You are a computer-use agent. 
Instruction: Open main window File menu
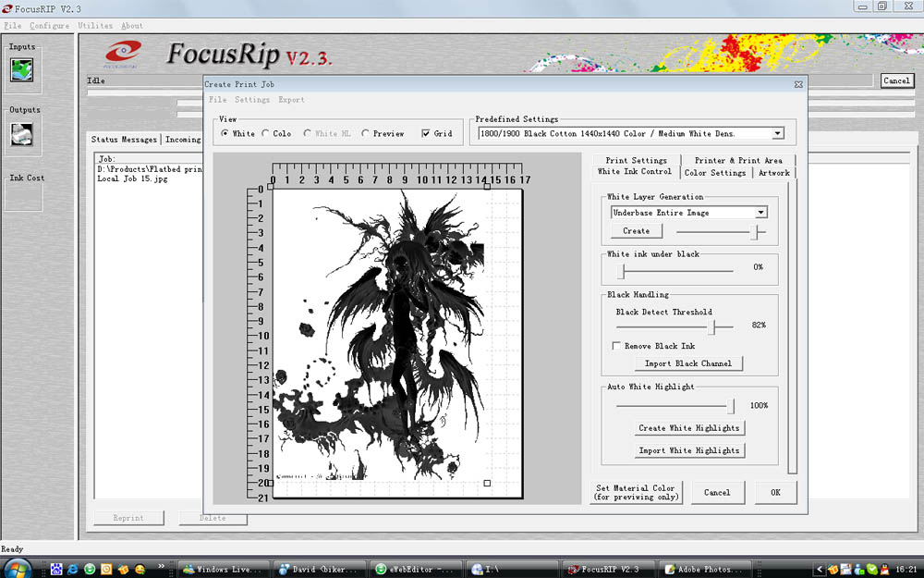coord(12,25)
